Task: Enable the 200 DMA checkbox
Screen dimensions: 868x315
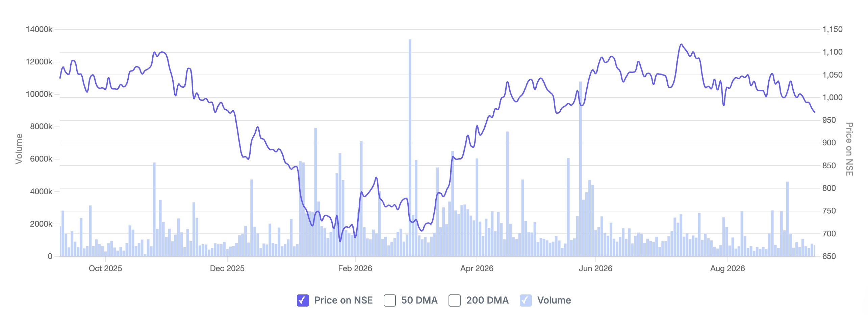Action: pos(454,300)
